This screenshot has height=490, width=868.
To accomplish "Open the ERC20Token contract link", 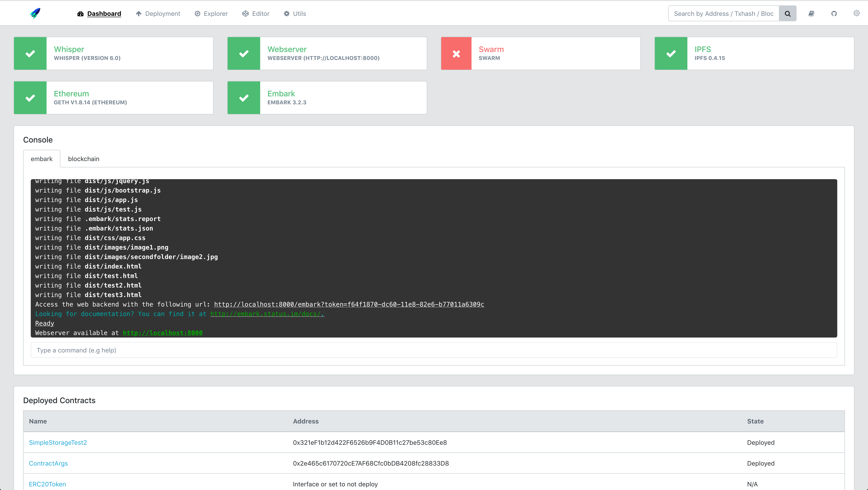I will click(x=47, y=484).
